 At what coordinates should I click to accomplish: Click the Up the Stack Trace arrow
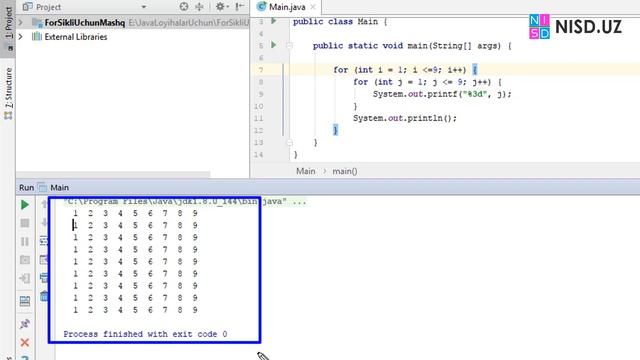44,204
